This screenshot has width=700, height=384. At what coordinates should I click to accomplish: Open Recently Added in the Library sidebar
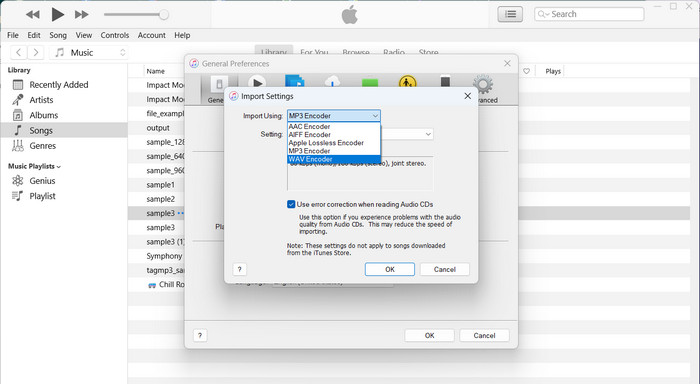pyautogui.click(x=59, y=84)
